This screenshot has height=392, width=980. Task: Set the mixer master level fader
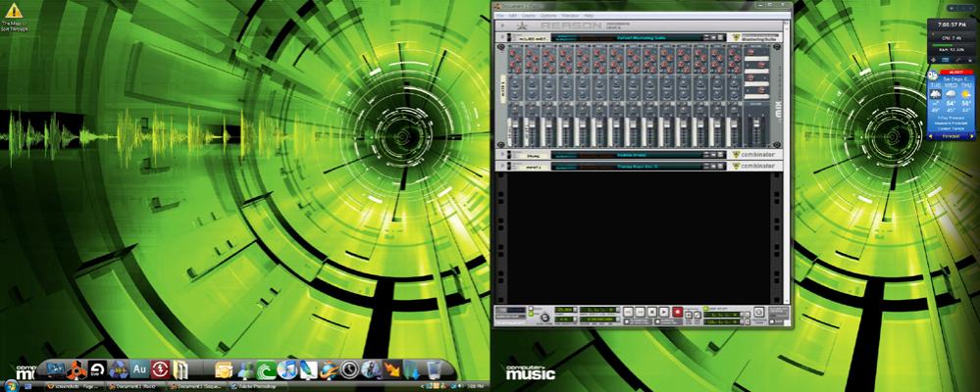coord(756,122)
